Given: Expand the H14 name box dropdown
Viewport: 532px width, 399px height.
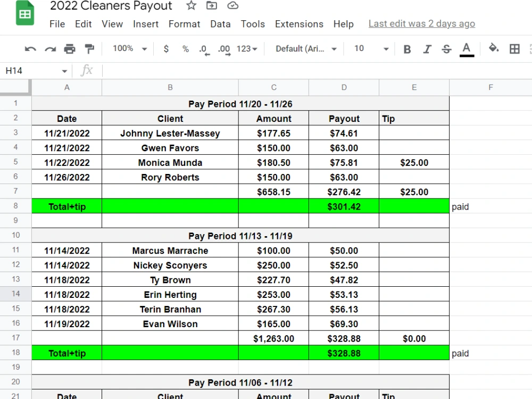Looking at the screenshot, I should (x=64, y=71).
